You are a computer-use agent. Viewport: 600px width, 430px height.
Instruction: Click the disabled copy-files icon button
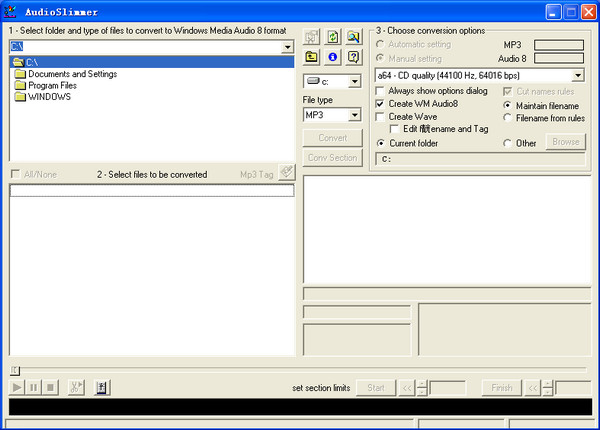(x=311, y=37)
